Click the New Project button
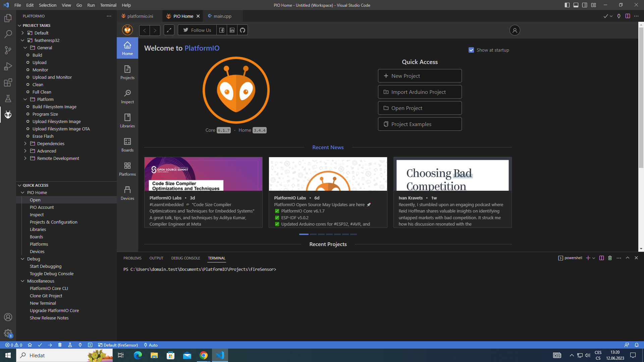 click(420, 76)
